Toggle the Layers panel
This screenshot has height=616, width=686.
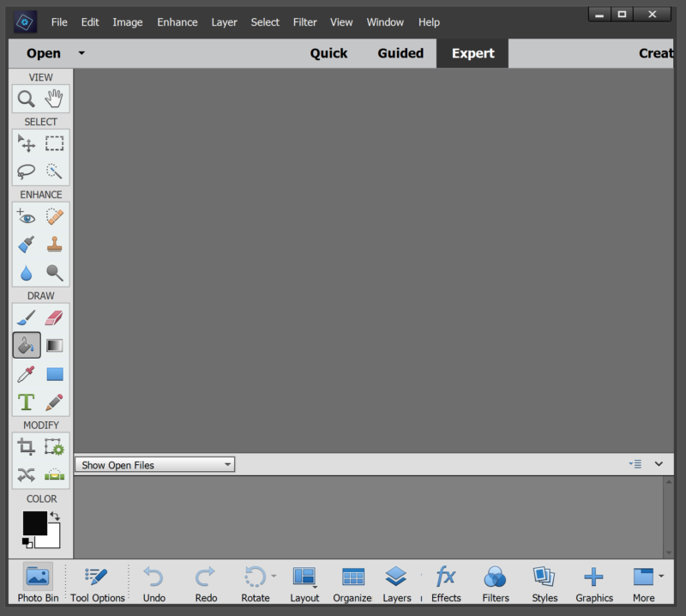396,583
